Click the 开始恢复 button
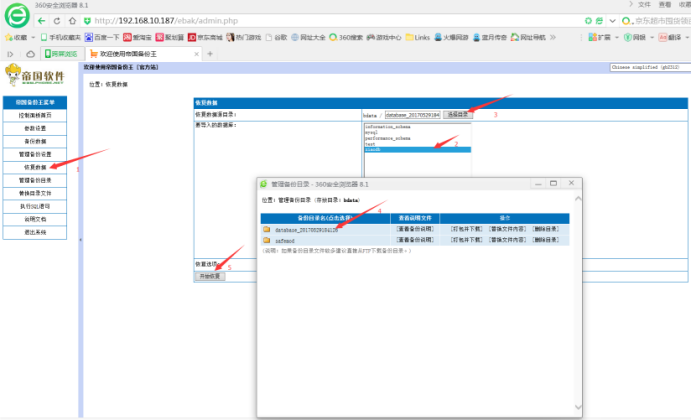692x420 pixels. point(210,276)
